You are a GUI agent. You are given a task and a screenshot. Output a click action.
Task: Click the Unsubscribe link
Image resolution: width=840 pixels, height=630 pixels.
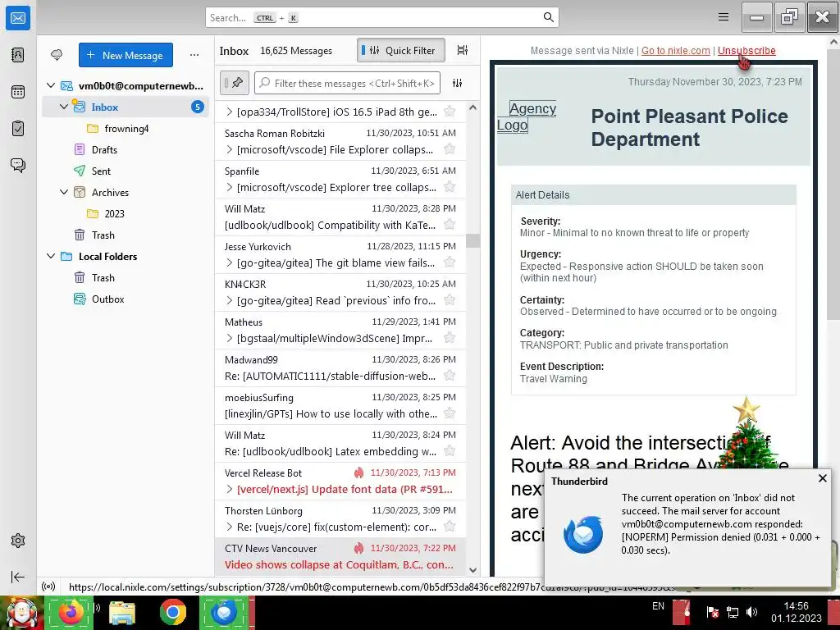click(746, 50)
